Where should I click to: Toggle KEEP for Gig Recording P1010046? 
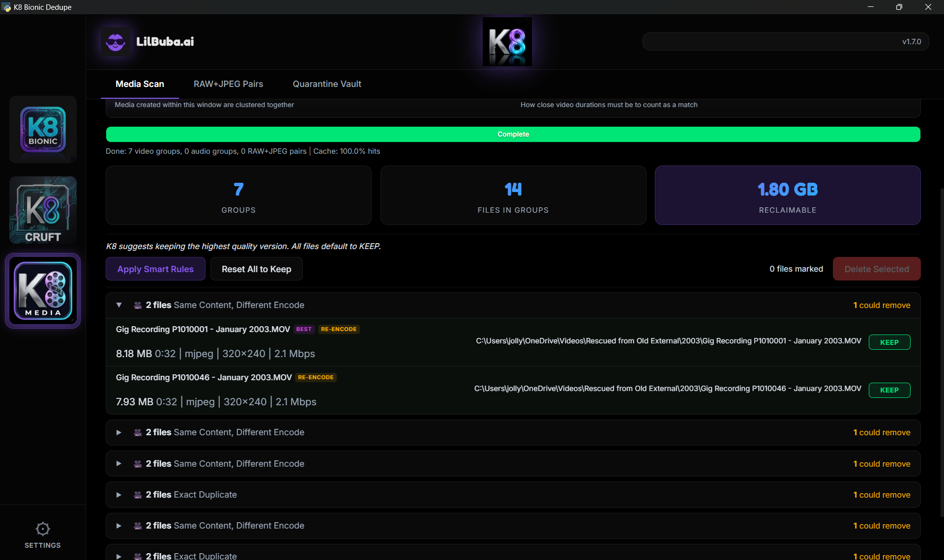coord(889,390)
